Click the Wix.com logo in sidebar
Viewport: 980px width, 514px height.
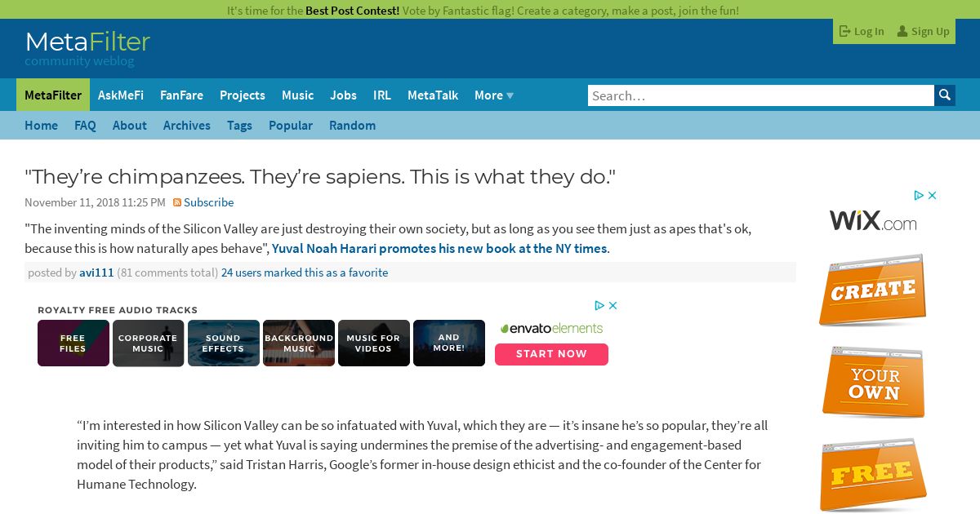coord(873,220)
